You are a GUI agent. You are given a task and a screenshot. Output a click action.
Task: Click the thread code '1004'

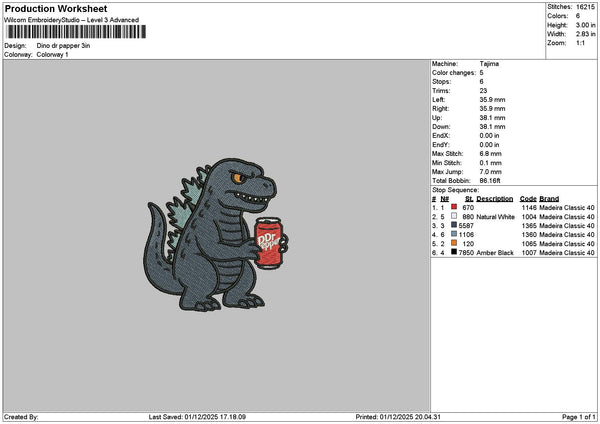click(x=529, y=217)
